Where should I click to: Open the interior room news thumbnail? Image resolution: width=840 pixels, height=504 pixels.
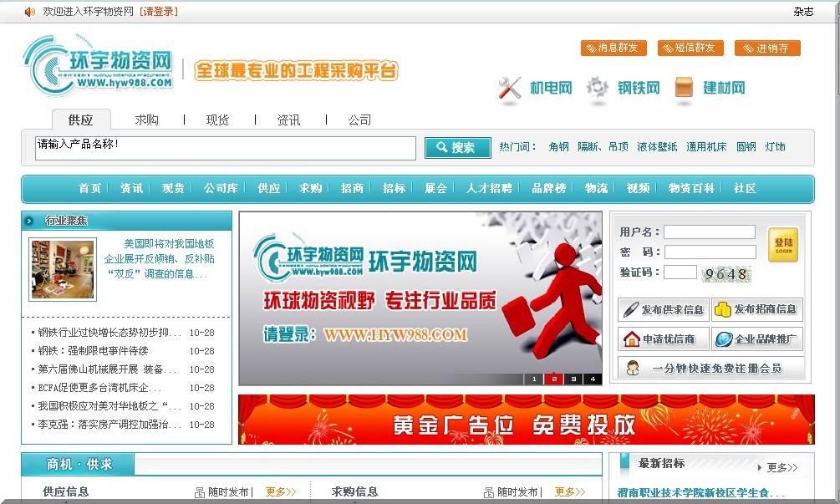[63, 269]
